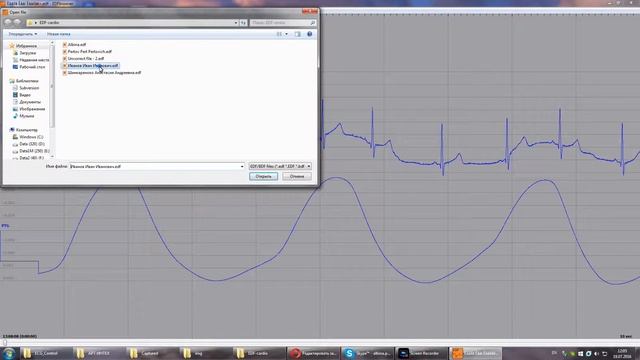
Task: Open the EDF-cardio folder on taskbar
Action: pos(259,353)
